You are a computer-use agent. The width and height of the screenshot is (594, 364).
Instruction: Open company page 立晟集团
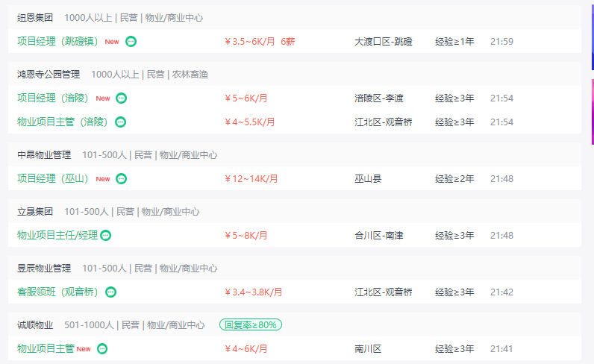(35, 212)
